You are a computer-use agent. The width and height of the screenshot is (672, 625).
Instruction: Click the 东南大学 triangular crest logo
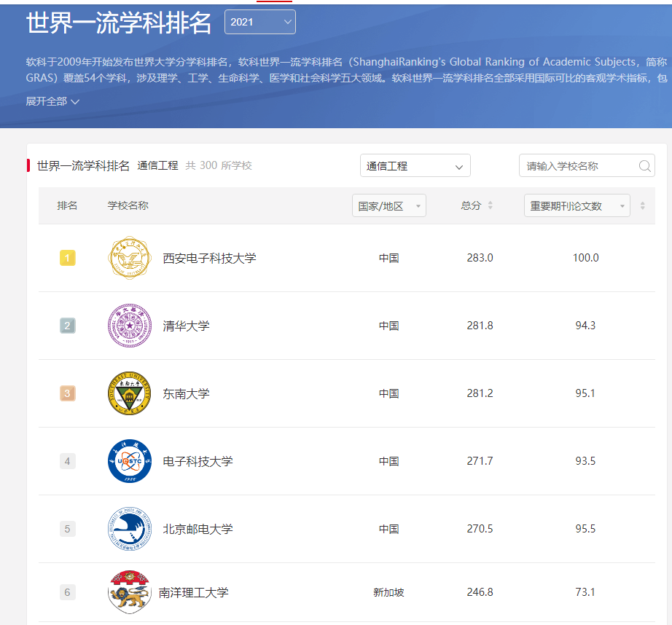[x=130, y=393]
